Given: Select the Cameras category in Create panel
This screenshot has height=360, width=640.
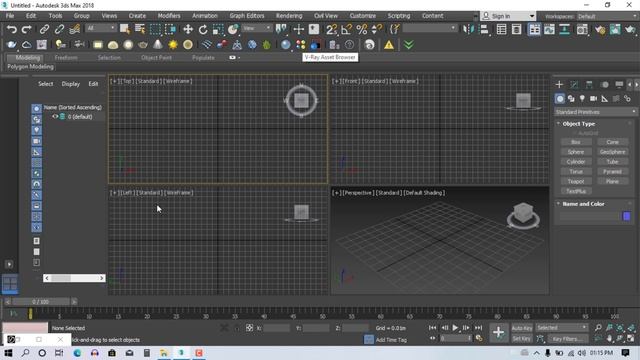Looking at the screenshot, I should point(593,98).
